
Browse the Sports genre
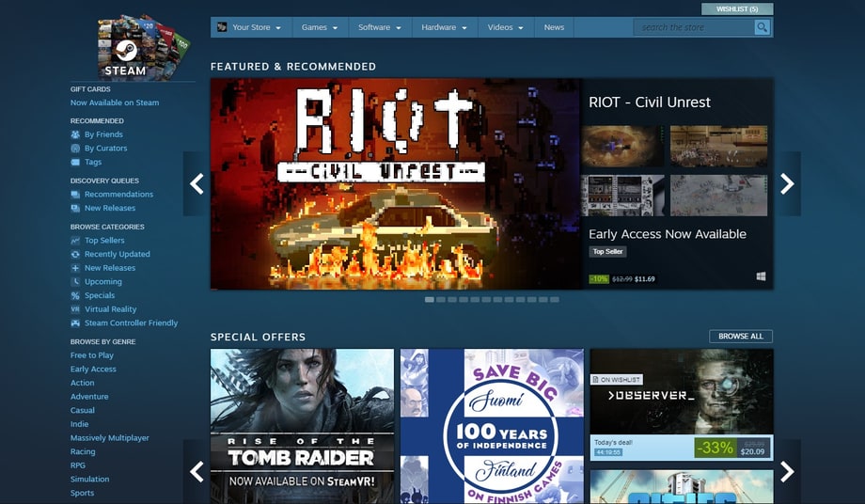click(82, 493)
